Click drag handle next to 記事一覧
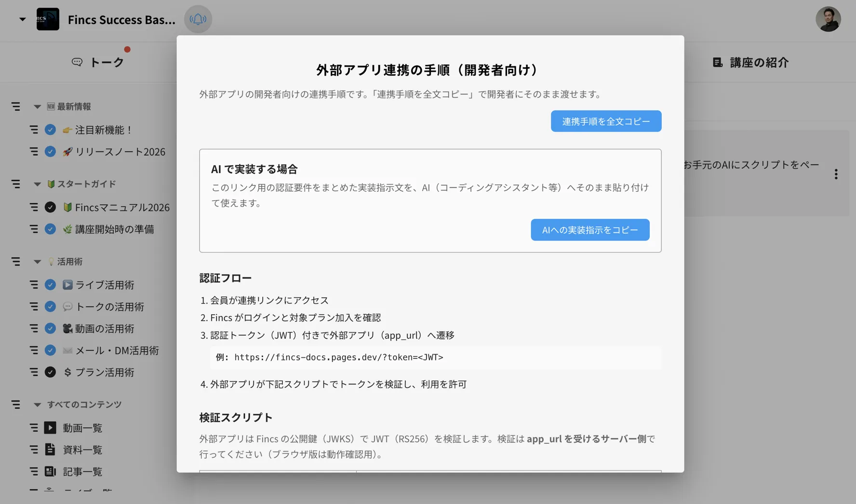This screenshot has width=856, height=504. 34,471
